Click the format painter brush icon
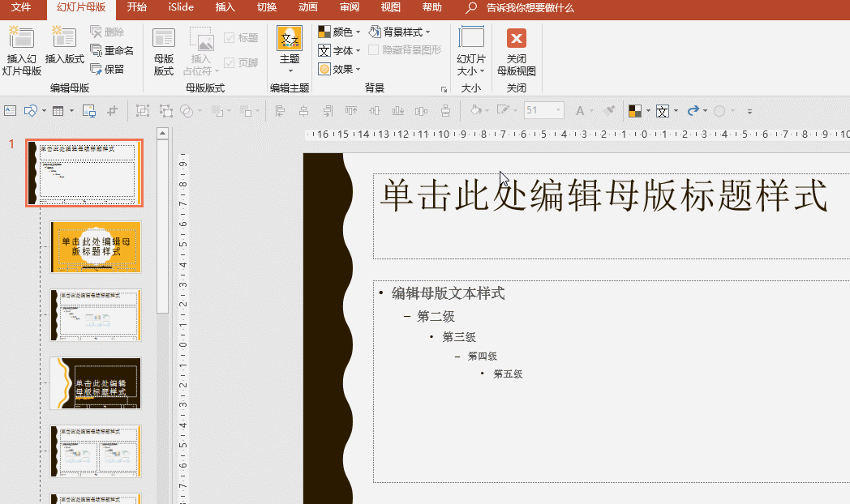 tap(609, 110)
